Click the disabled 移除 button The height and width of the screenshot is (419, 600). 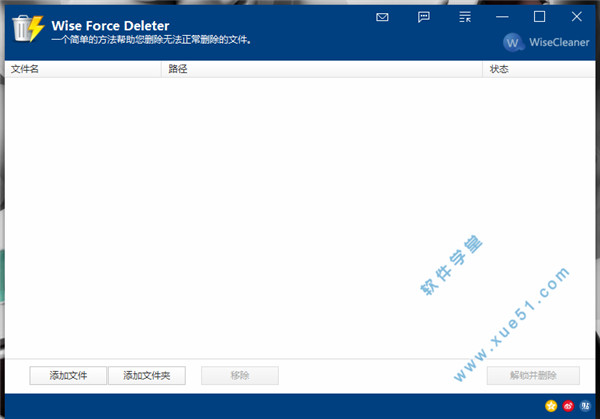[x=240, y=375]
